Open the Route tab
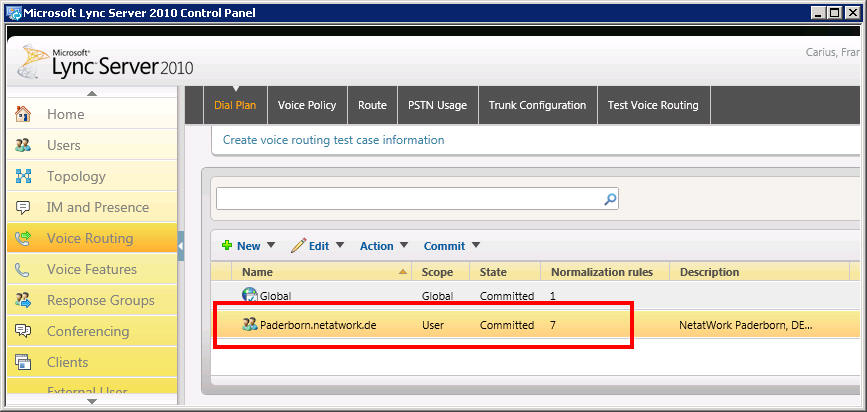The width and height of the screenshot is (867, 412). click(x=372, y=105)
